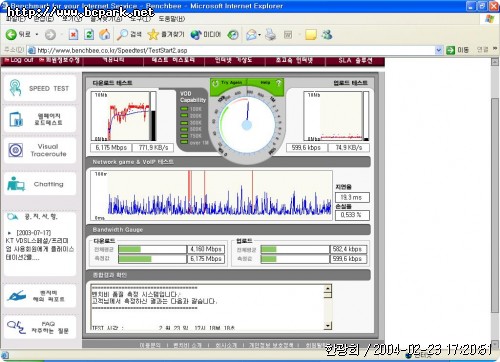500x362 pixels.
Task: Click the 웹페이지 로드테스트 page icon
Action: pyautogui.click(x=16, y=119)
